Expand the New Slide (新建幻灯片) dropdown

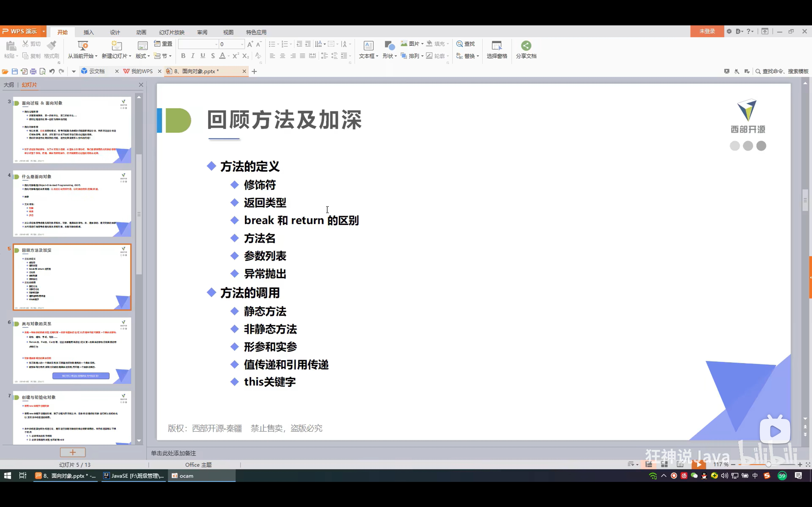tap(130, 56)
